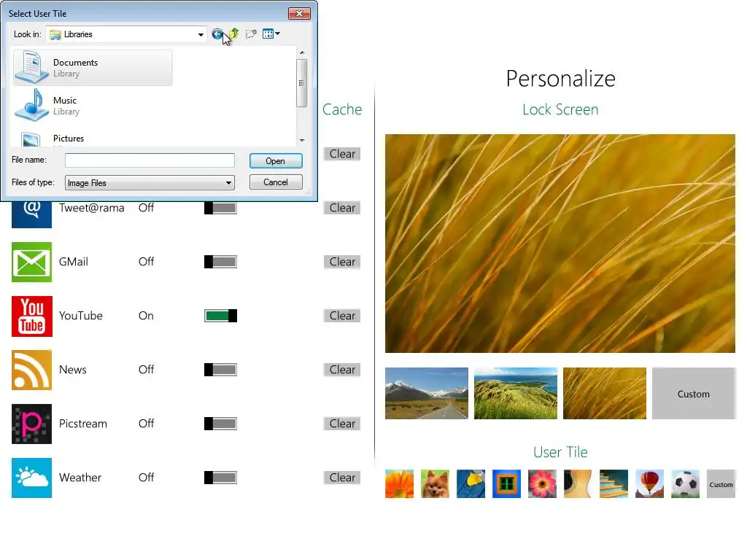Click the file list scrollbar thumb

coord(301,83)
